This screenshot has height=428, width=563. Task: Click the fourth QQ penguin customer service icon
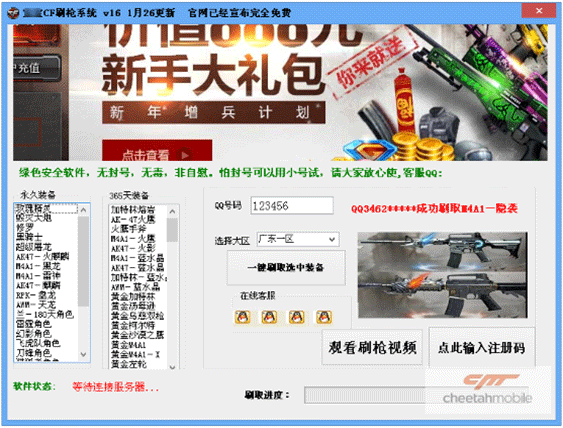pos(324,317)
